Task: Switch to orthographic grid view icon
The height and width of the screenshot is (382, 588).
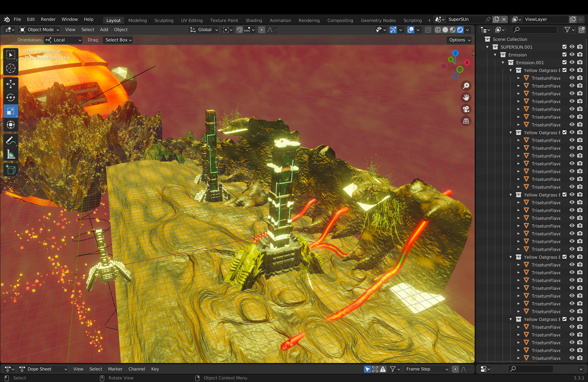Action: pyautogui.click(x=466, y=121)
